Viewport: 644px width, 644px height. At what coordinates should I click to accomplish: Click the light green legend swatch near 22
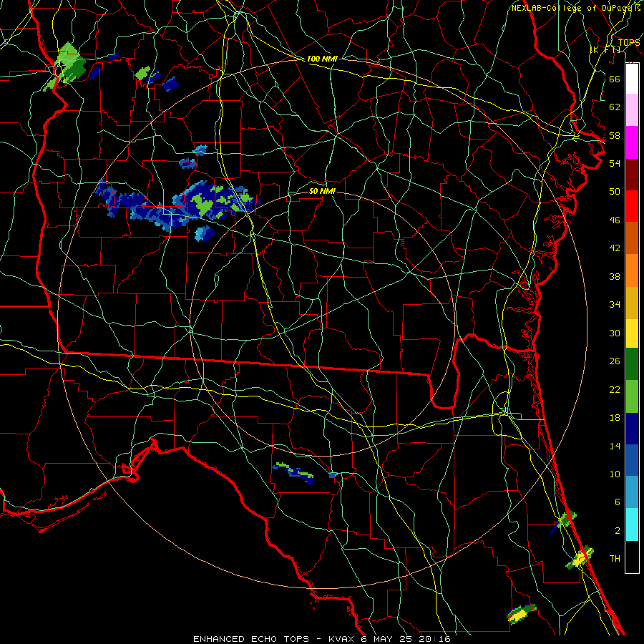[x=632, y=396]
